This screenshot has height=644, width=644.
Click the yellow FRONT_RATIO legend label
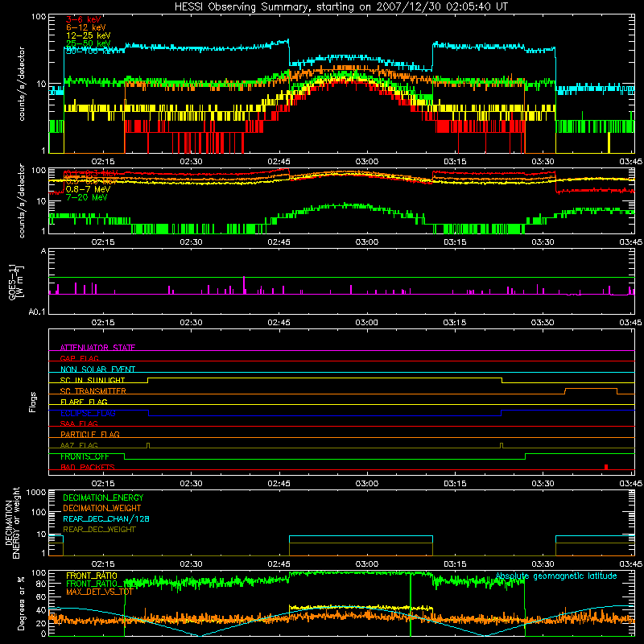coord(92,576)
